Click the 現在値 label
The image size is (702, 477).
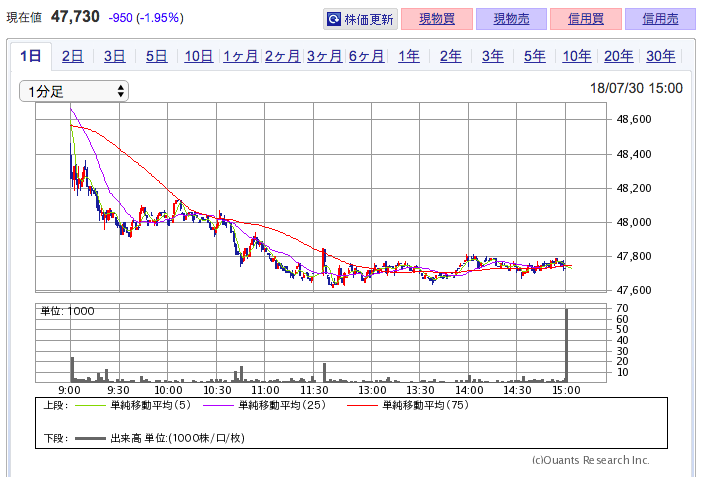point(24,17)
